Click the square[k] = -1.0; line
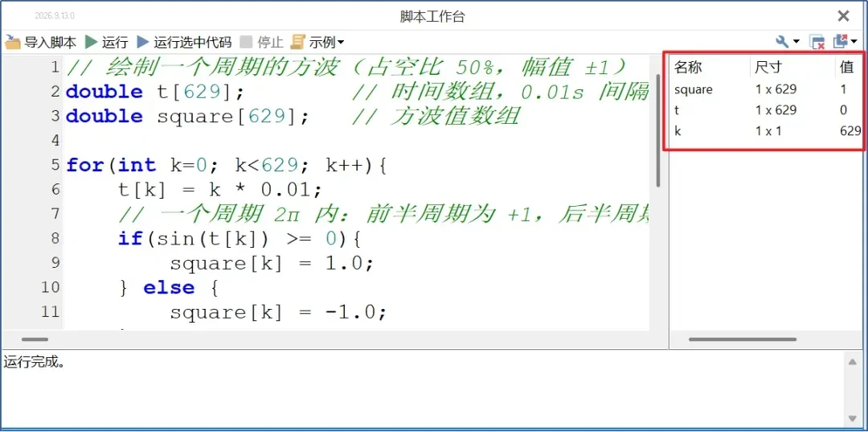Viewport: 868px width, 432px height. click(278, 312)
